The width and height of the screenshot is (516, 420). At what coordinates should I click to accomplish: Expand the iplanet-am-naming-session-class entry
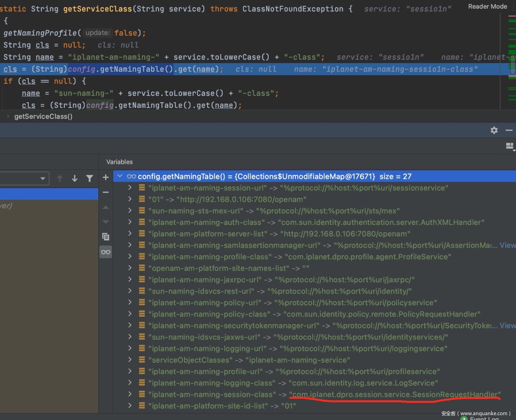point(130,394)
